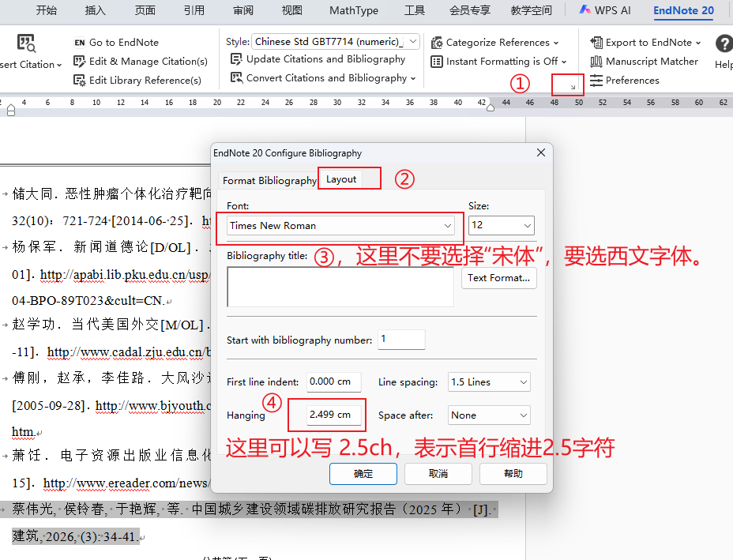The width and height of the screenshot is (733, 560).
Task: Click Convert Citations and Bibliography icon
Action: [236, 78]
